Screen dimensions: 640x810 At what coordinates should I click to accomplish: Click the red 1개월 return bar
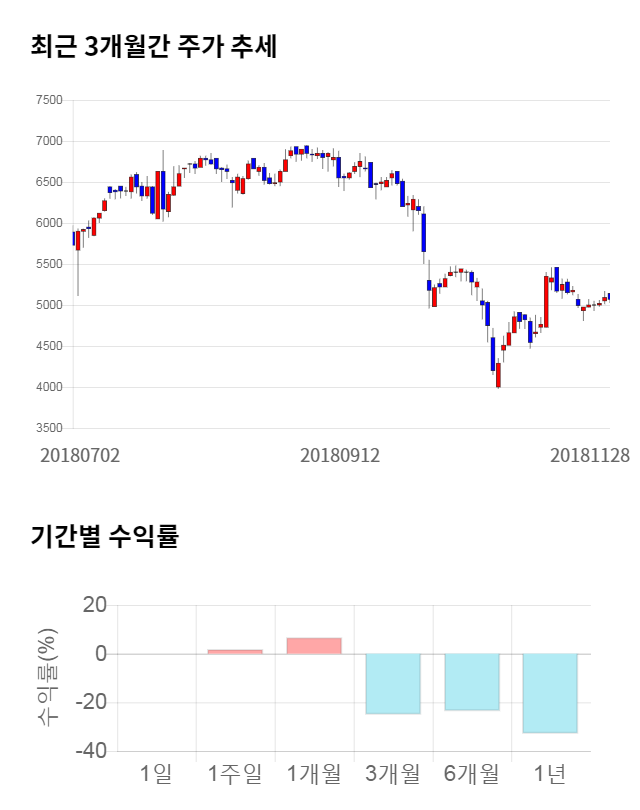click(314, 646)
